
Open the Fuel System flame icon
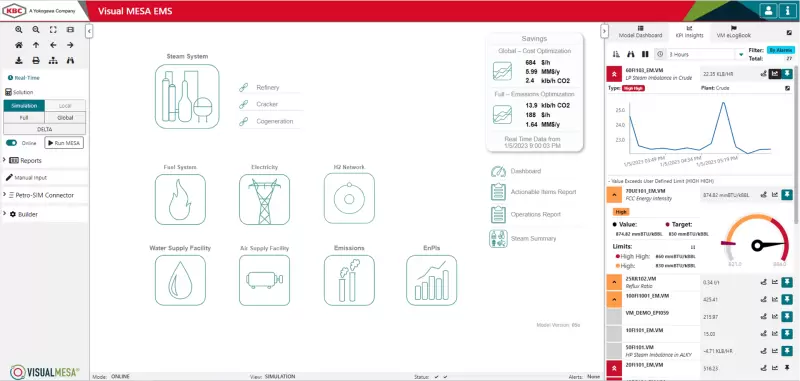click(180, 199)
